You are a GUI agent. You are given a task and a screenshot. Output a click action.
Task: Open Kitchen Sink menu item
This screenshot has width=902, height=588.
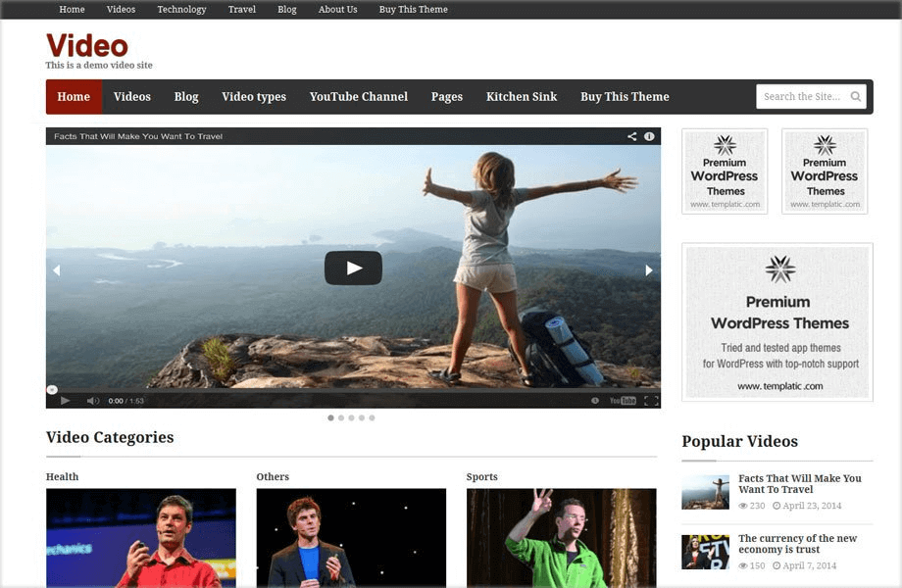pyautogui.click(x=522, y=97)
